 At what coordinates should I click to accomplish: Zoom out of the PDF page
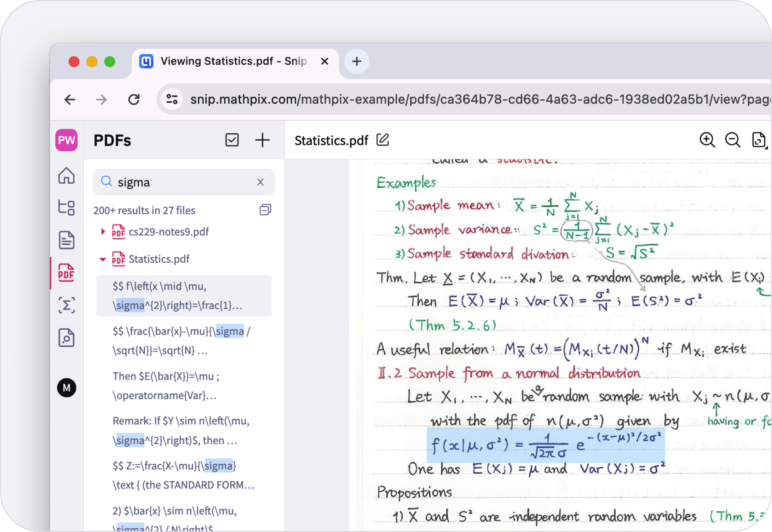tap(733, 140)
